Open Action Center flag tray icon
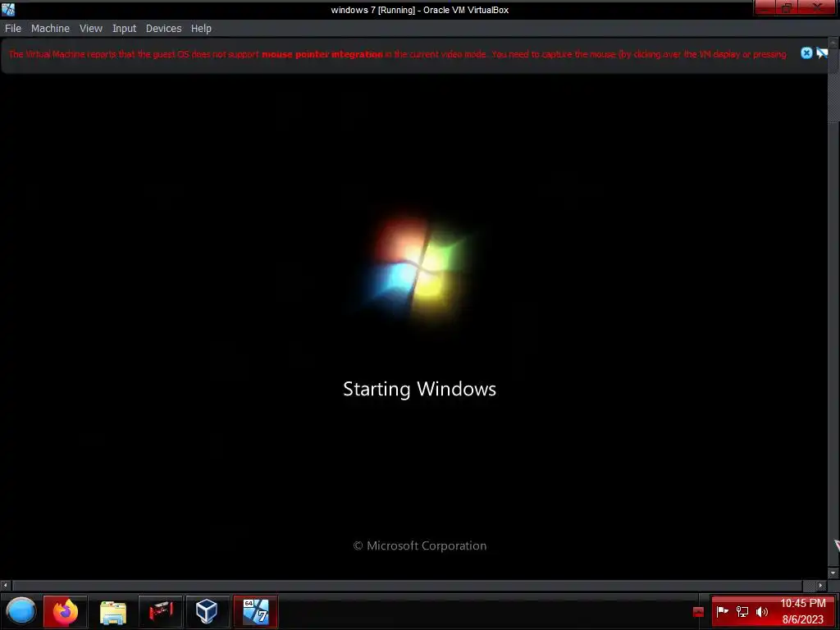This screenshot has height=630, width=840. click(723, 611)
